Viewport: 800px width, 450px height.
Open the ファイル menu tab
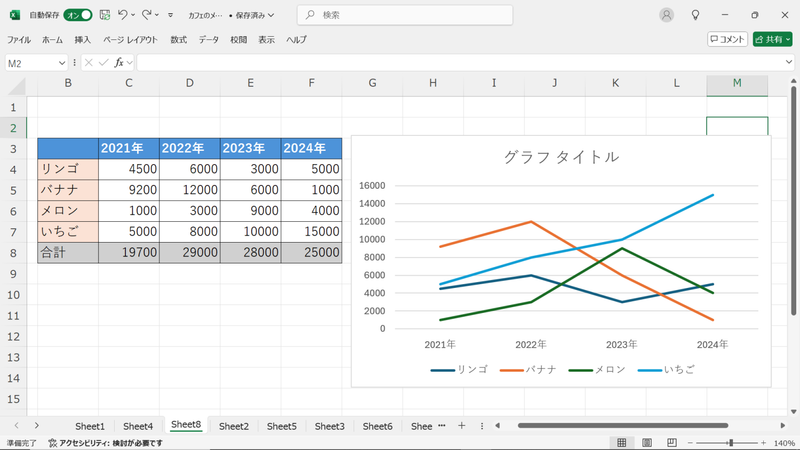[x=18, y=39]
